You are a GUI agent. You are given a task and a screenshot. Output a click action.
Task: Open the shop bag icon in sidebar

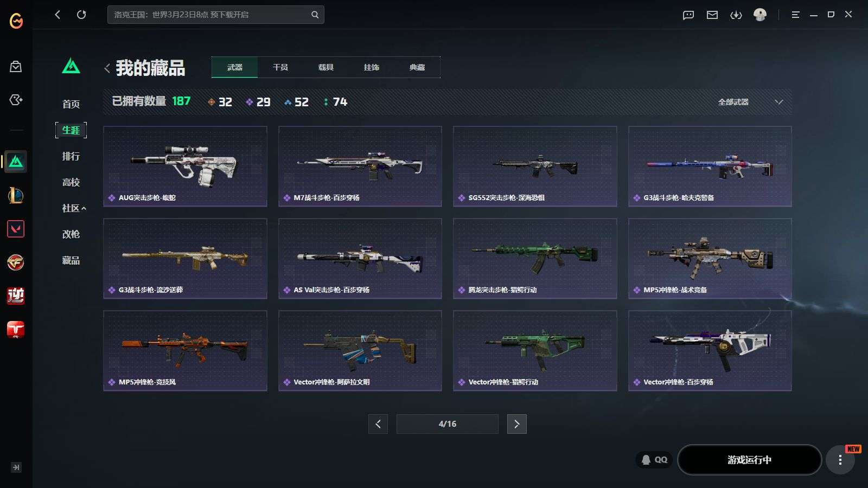[16, 67]
